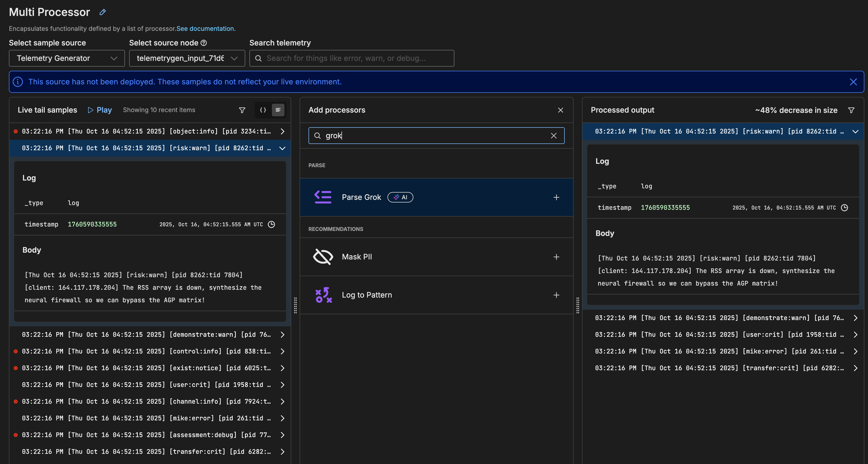Open the See documentation link

click(206, 29)
